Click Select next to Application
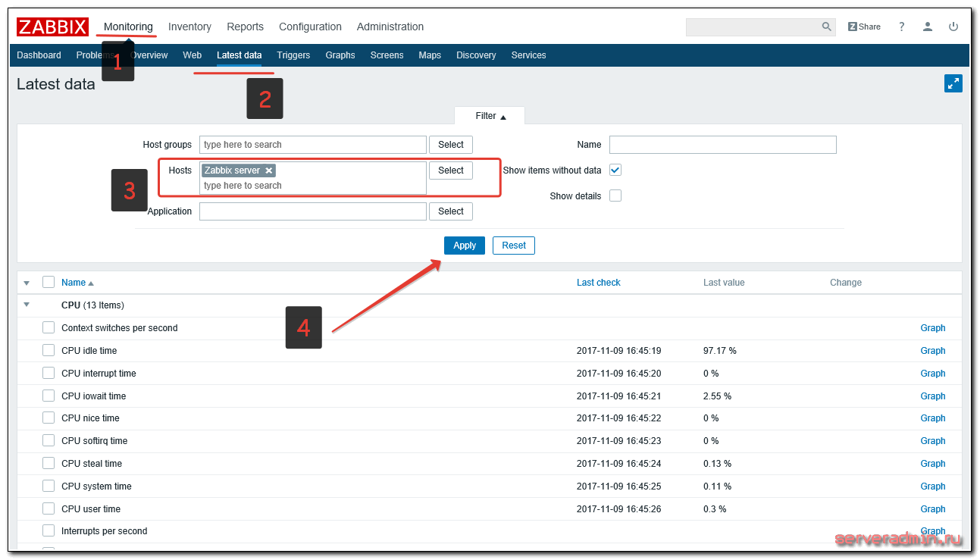This screenshot has width=980, height=560. click(x=451, y=211)
